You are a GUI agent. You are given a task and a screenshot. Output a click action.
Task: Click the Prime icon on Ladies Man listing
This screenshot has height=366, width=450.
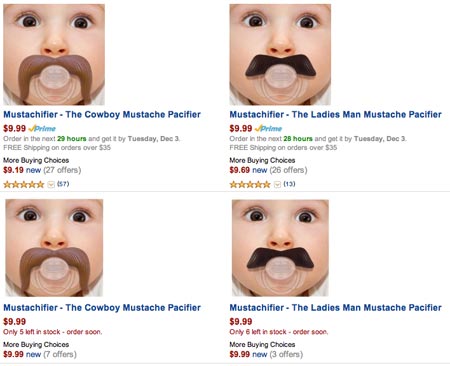point(268,129)
